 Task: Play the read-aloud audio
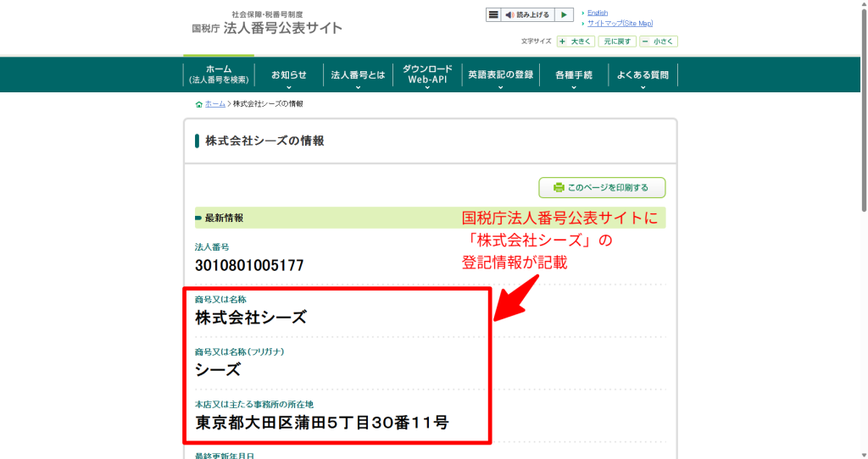[x=564, y=15]
